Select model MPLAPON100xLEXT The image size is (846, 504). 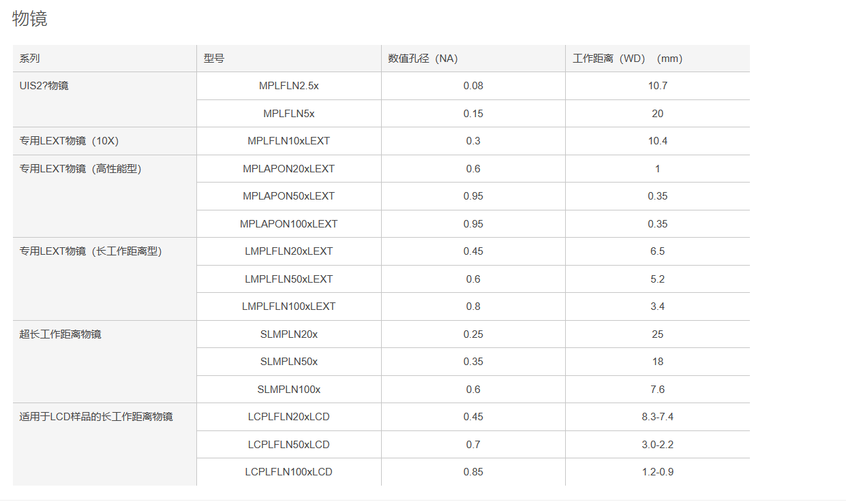click(x=289, y=224)
